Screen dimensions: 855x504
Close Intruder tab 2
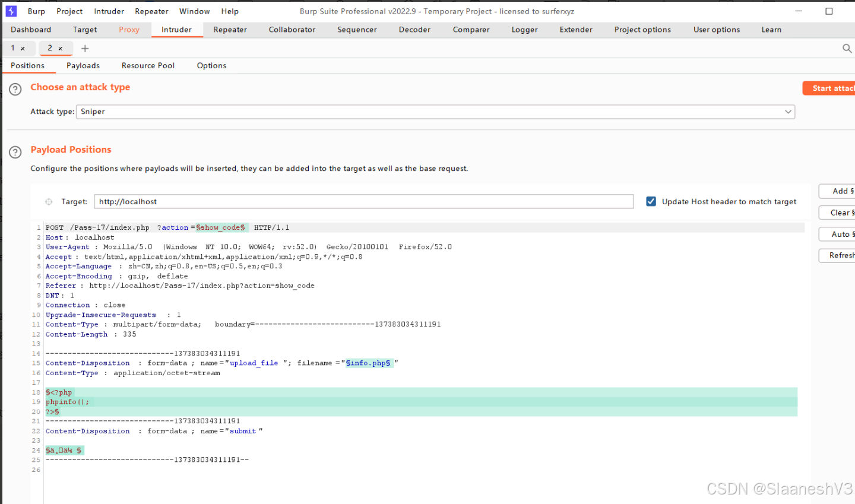61,49
